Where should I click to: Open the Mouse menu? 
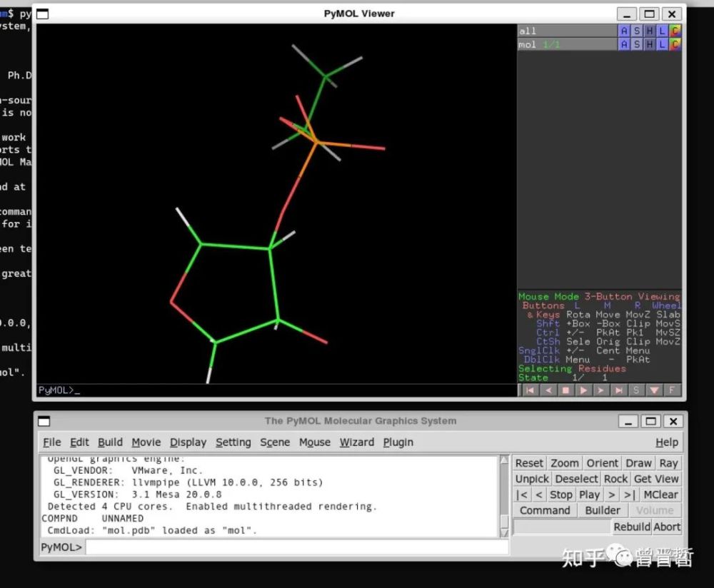pos(315,442)
